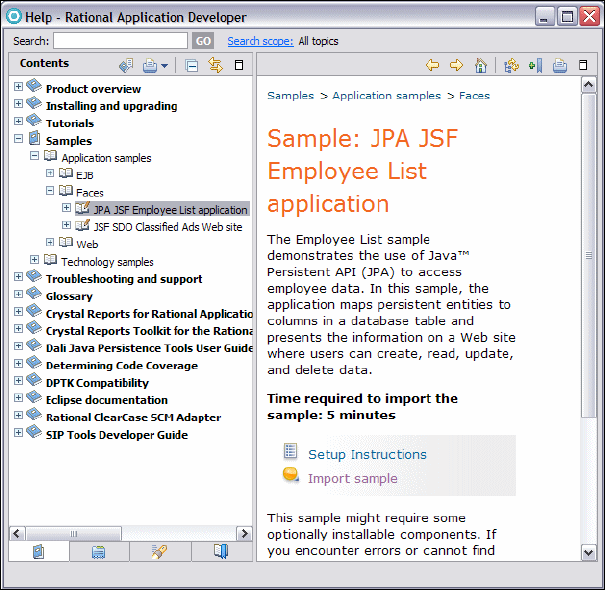Expand the JSF SDO Classified Ads Web site node
The height and width of the screenshot is (590, 605).
pos(66,225)
